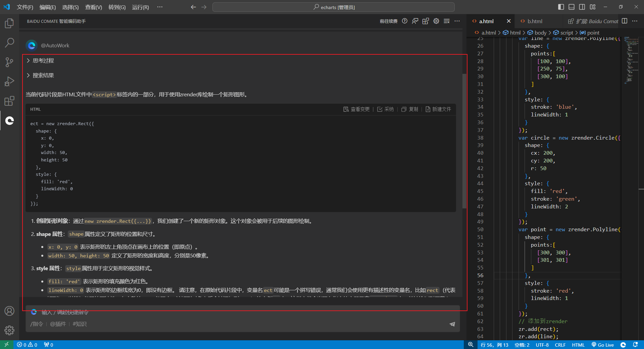Click the echarts command center search box
The image size is (644, 349).
coord(334,7)
